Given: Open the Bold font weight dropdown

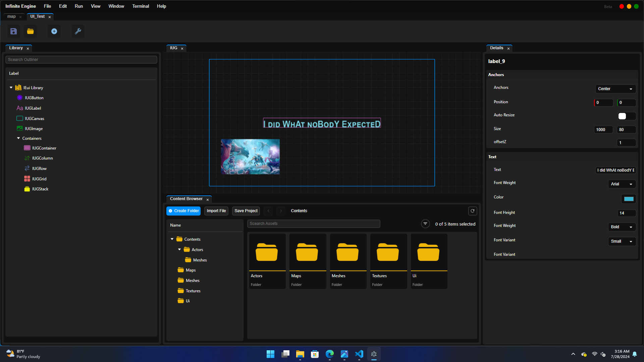Looking at the screenshot, I should click(622, 227).
